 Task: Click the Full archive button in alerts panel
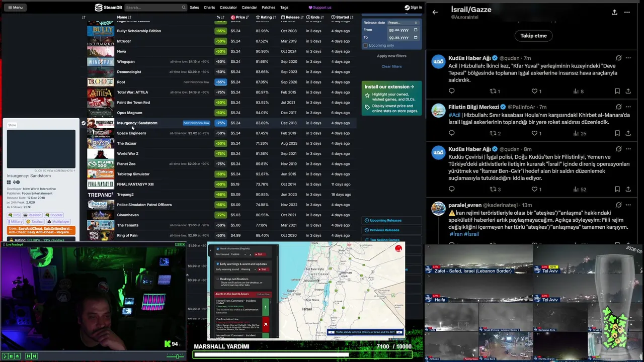pos(264,294)
